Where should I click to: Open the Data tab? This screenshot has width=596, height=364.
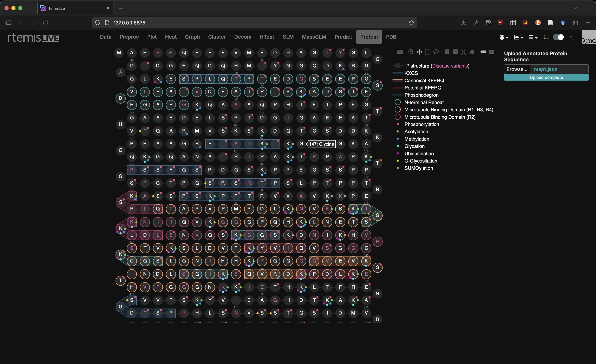[106, 37]
